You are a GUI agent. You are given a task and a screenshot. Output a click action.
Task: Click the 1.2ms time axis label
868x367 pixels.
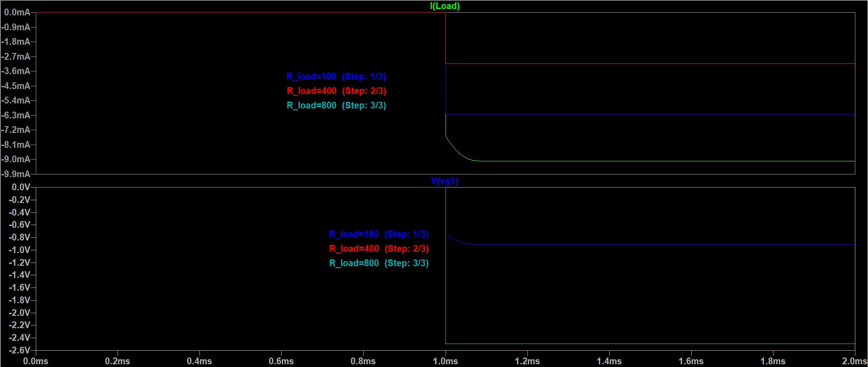point(527,361)
